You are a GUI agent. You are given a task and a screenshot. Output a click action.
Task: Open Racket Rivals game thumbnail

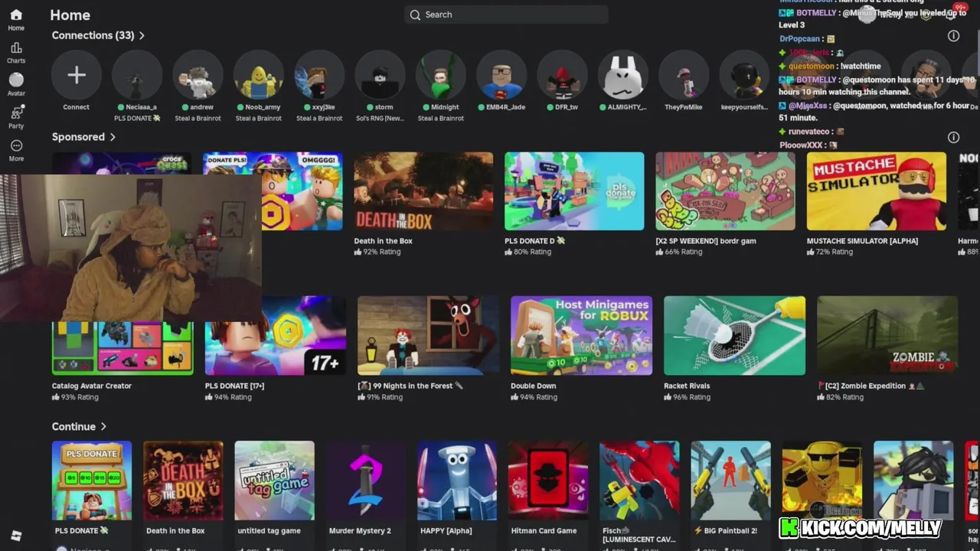735,336
